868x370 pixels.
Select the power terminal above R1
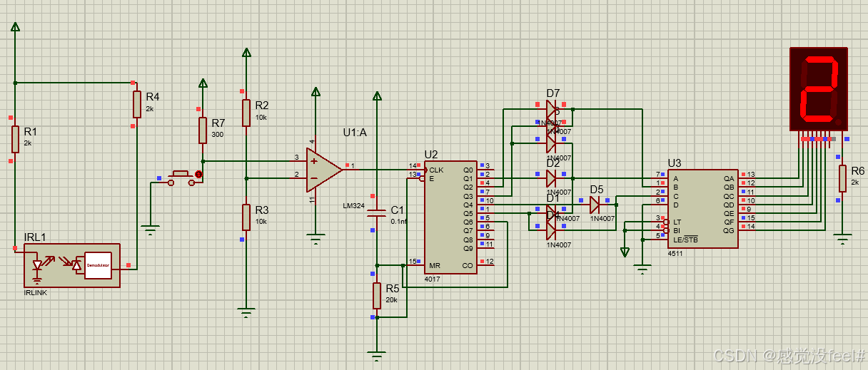[15, 27]
